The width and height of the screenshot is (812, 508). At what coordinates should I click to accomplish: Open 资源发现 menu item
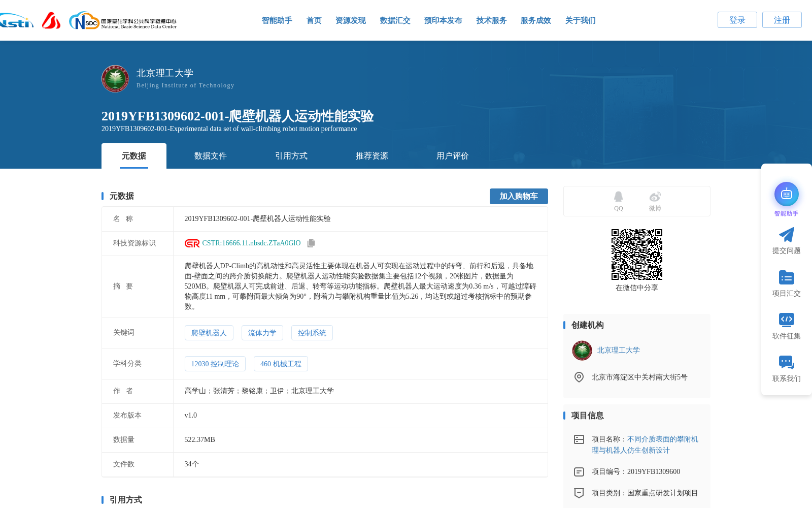click(x=351, y=20)
